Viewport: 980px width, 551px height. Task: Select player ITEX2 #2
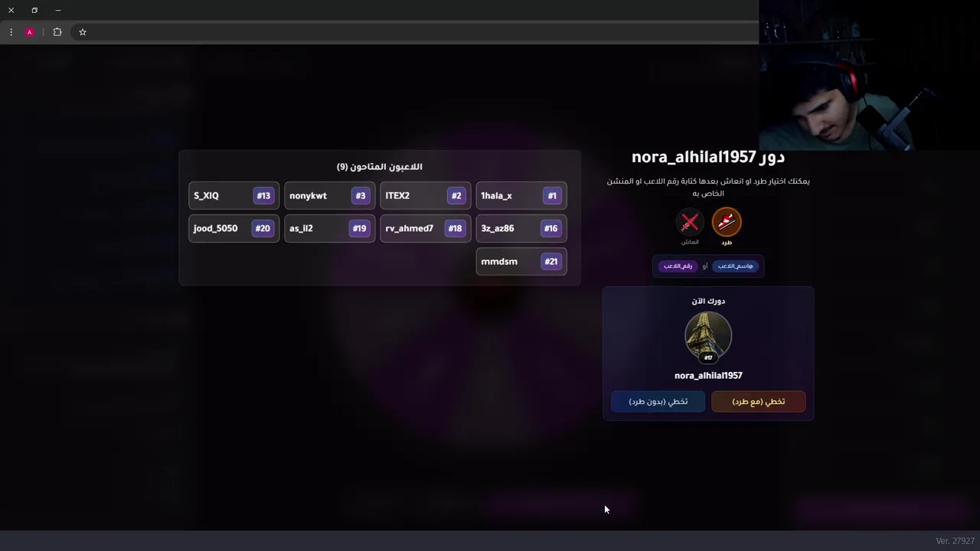pyautogui.click(x=426, y=196)
